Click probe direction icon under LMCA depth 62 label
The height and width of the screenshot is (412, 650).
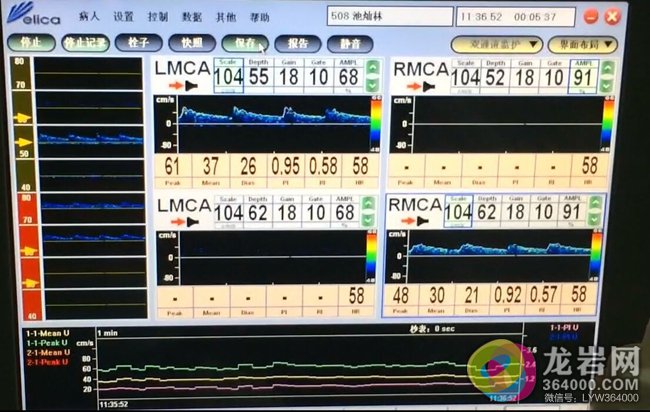(x=185, y=222)
